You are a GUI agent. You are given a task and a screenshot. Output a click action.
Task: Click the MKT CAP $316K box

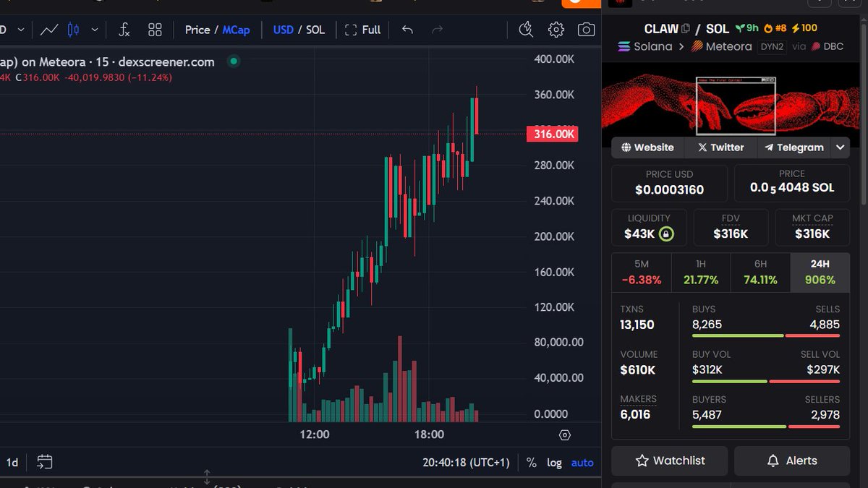click(812, 227)
